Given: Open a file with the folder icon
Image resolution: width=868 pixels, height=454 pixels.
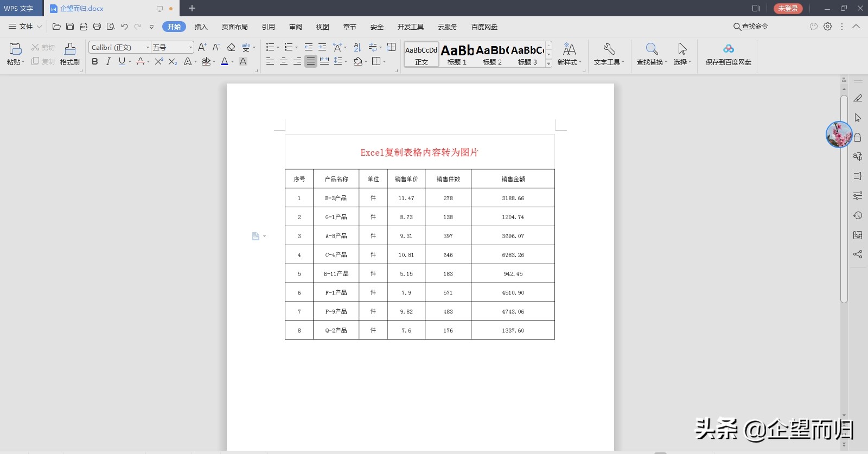Looking at the screenshot, I should [x=56, y=27].
